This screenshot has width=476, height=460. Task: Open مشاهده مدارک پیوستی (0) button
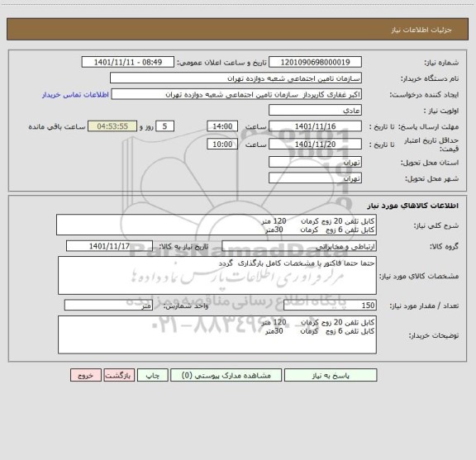[226, 375]
